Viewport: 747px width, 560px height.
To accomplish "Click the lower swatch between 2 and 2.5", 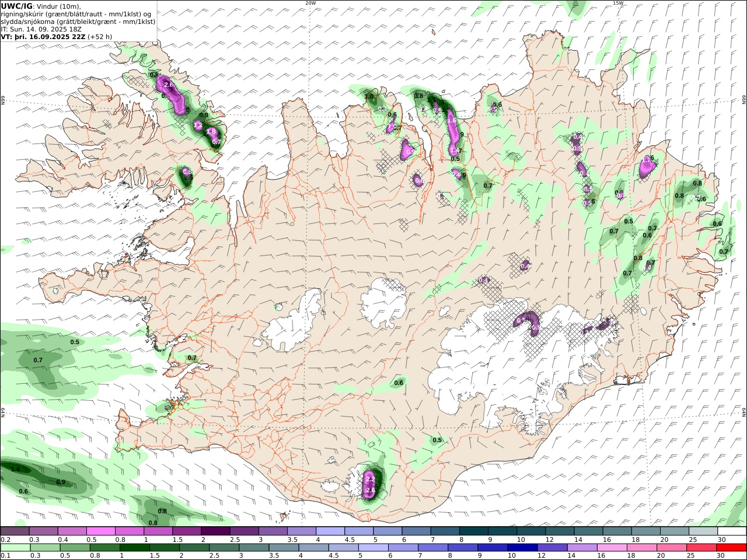I will 194,547.
